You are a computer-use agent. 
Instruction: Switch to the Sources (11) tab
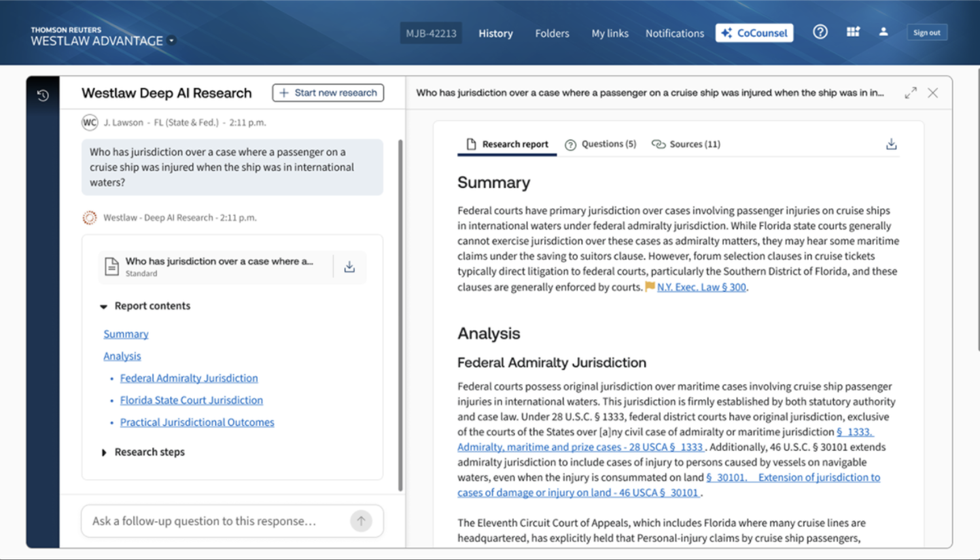(686, 144)
